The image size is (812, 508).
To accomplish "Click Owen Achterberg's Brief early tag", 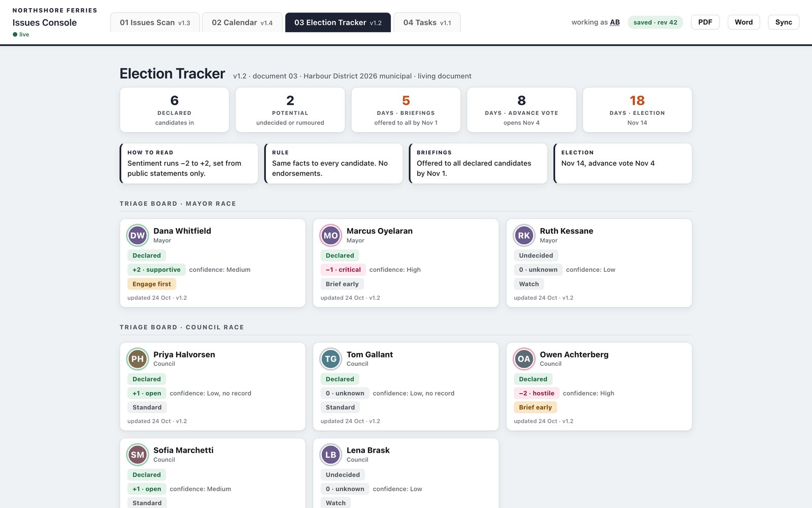I will 535,407.
